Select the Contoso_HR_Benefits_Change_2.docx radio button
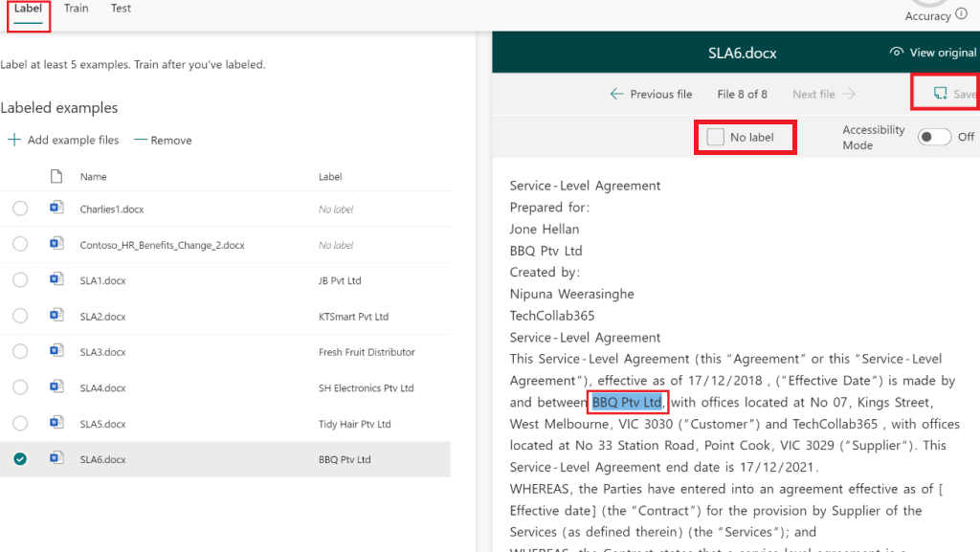980x552 pixels. [x=20, y=245]
